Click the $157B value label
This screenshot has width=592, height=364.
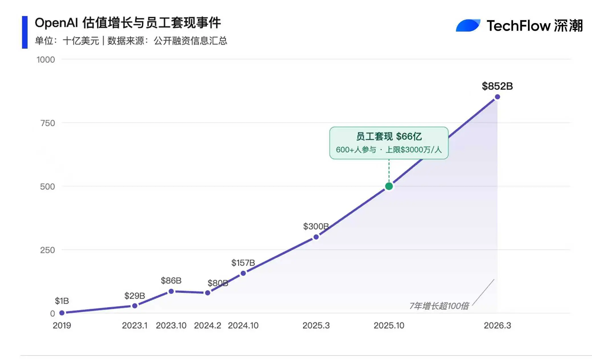[x=243, y=263]
